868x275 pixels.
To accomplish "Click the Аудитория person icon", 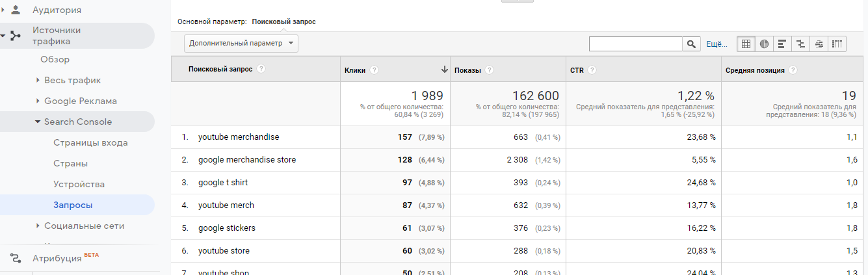I will 16,10.
